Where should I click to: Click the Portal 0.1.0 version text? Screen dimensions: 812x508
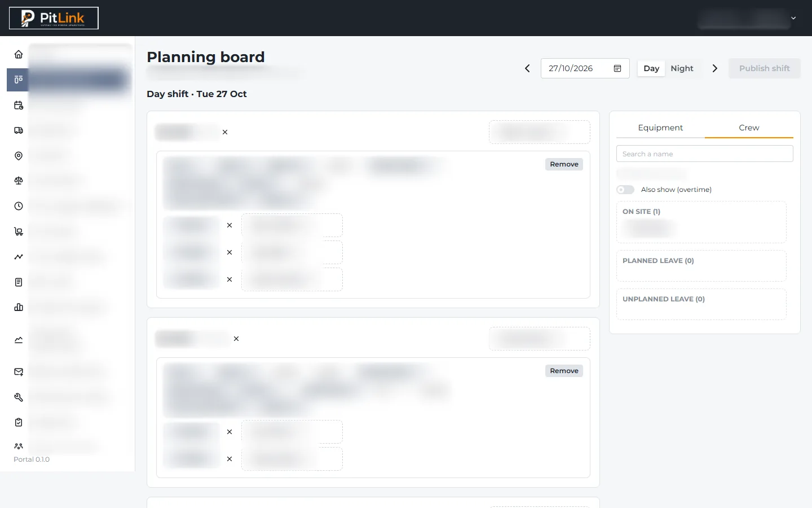click(x=32, y=459)
